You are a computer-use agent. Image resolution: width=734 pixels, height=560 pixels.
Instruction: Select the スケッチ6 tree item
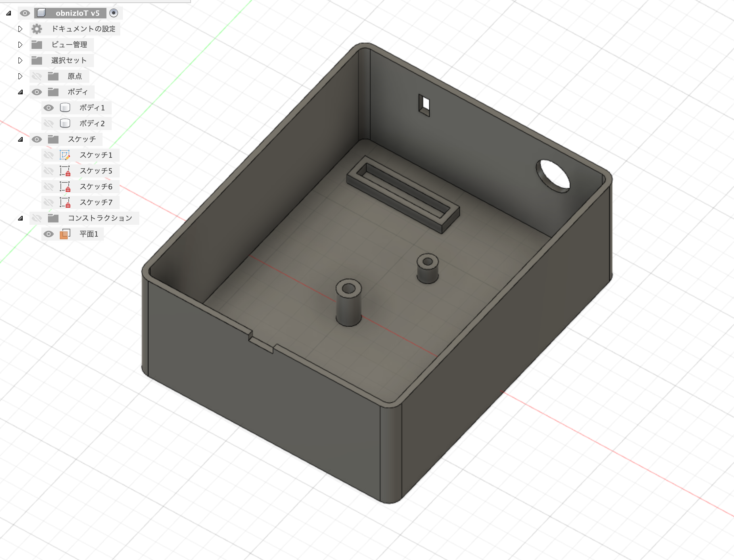[96, 187]
